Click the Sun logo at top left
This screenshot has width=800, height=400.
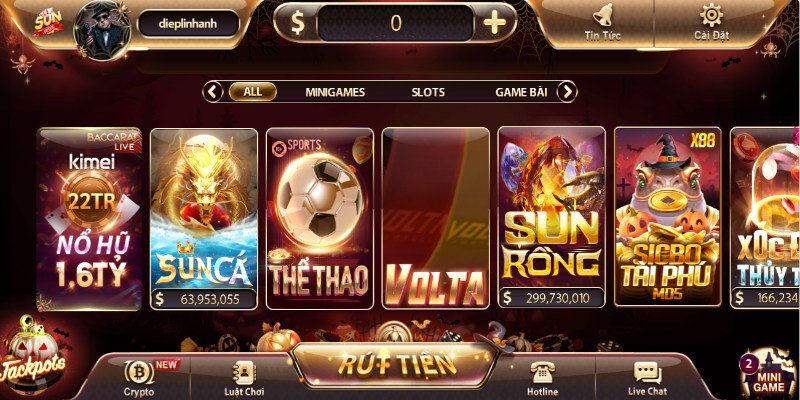coord(48,23)
